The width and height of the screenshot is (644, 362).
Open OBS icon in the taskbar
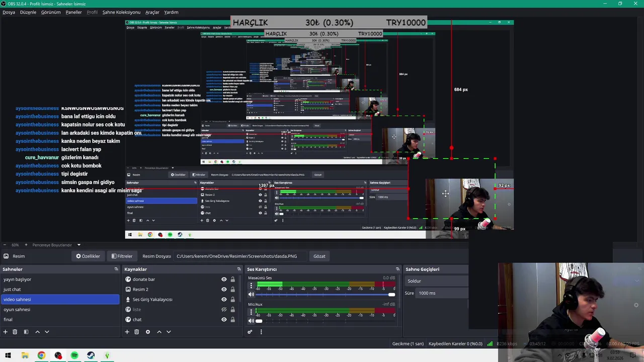(58, 355)
